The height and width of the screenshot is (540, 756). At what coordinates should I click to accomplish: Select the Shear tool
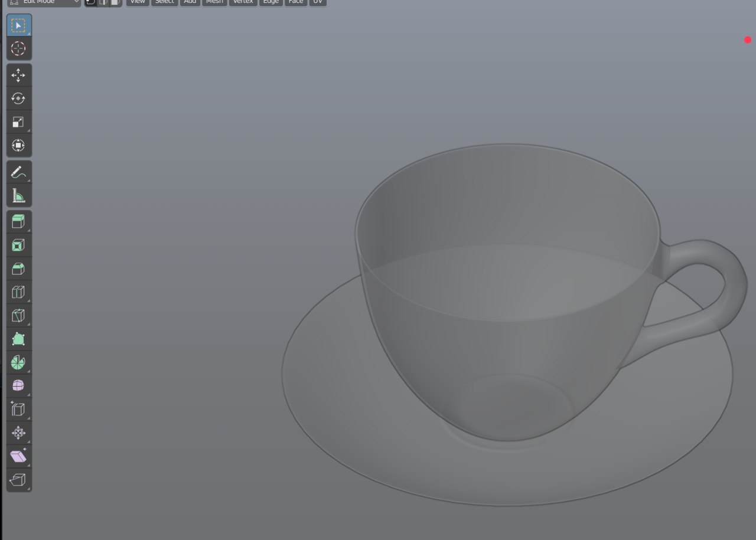click(x=18, y=456)
